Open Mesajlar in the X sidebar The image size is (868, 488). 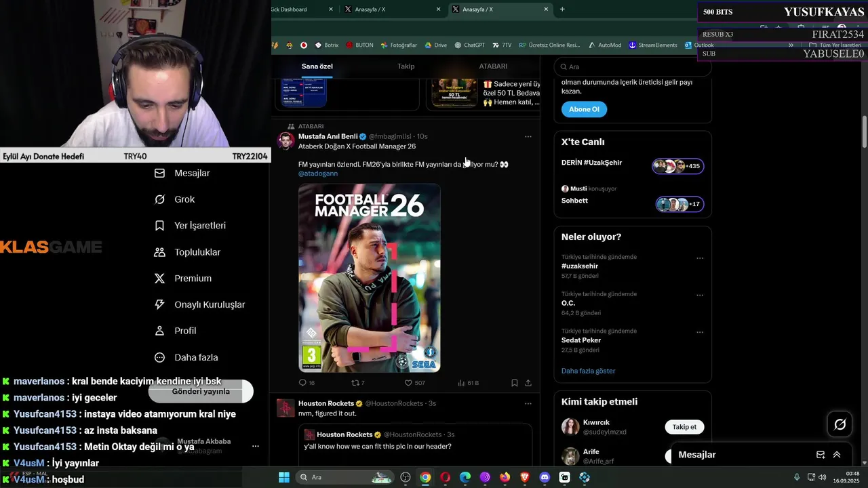(x=182, y=174)
